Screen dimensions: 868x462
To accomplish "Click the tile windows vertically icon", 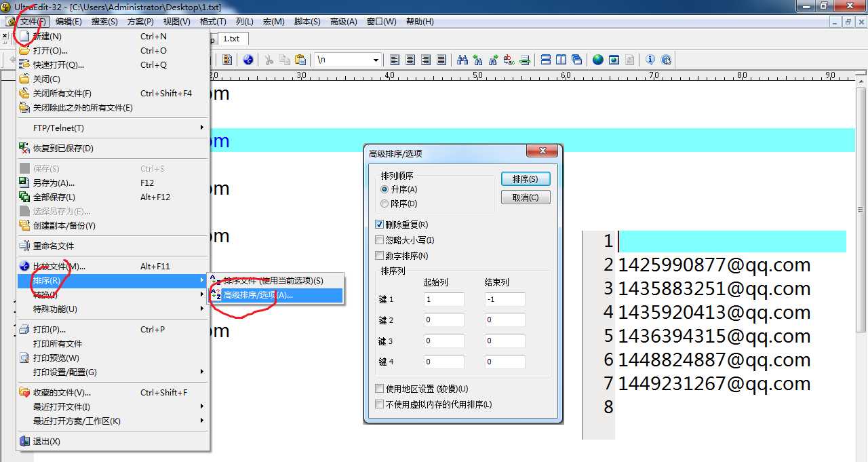I will [x=561, y=60].
